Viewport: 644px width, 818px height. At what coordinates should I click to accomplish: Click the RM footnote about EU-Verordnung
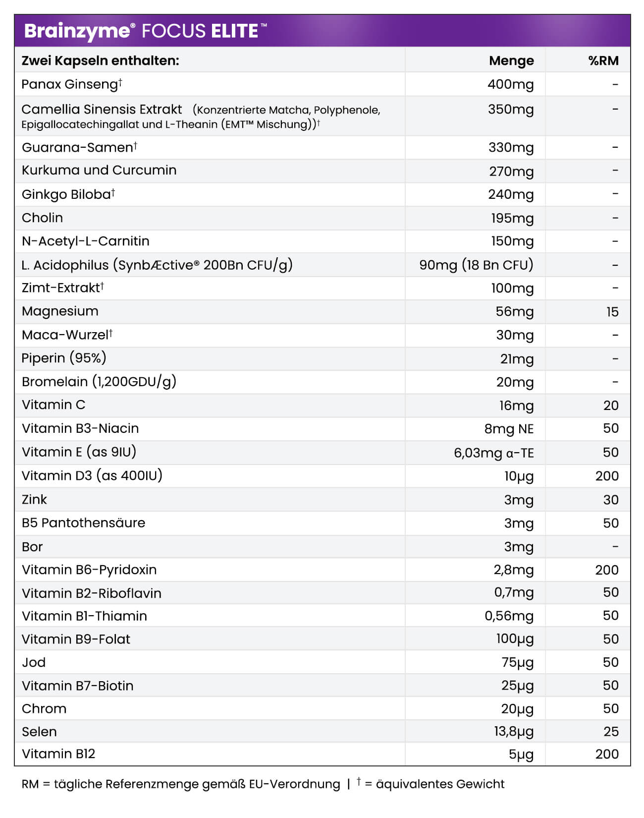[181, 784]
